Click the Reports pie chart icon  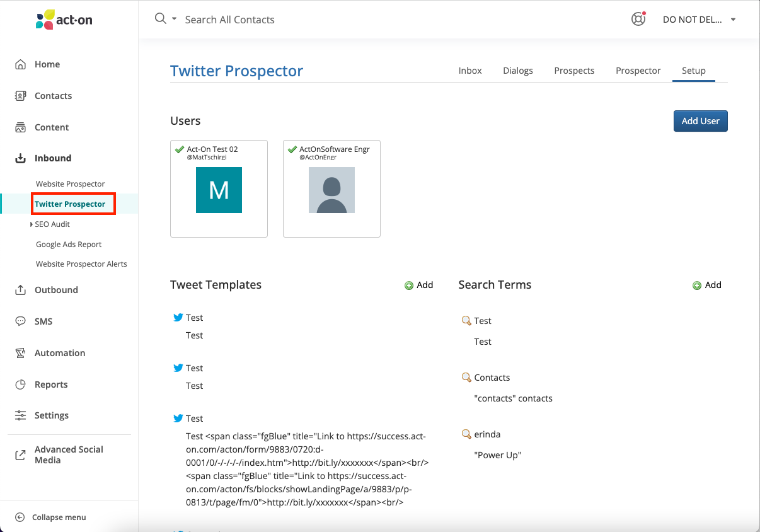21,385
